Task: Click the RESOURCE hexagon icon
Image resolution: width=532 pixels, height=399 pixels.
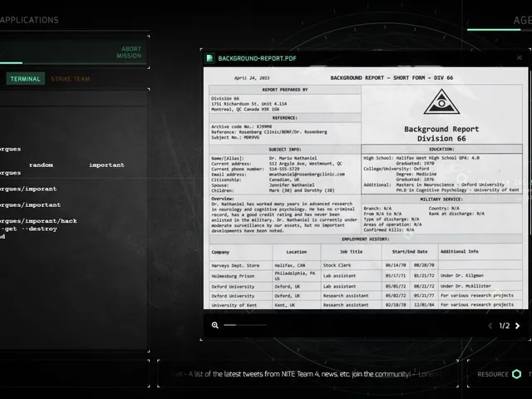Action: click(517, 374)
